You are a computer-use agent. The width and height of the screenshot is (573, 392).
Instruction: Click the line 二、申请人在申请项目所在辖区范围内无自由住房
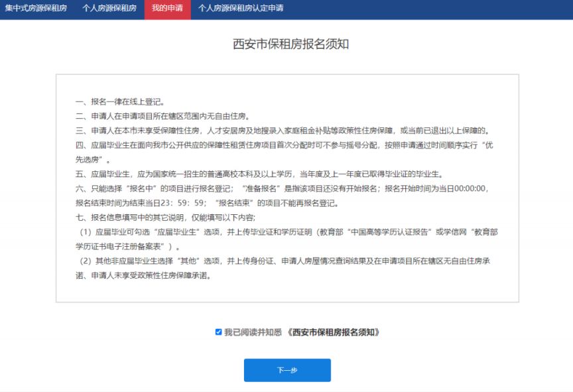[x=162, y=116]
